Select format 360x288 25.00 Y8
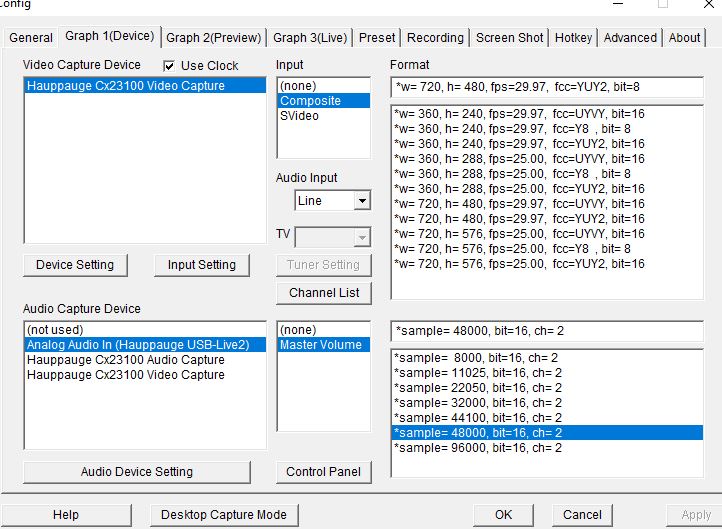The width and height of the screenshot is (722, 529). (x=547, y=174)
